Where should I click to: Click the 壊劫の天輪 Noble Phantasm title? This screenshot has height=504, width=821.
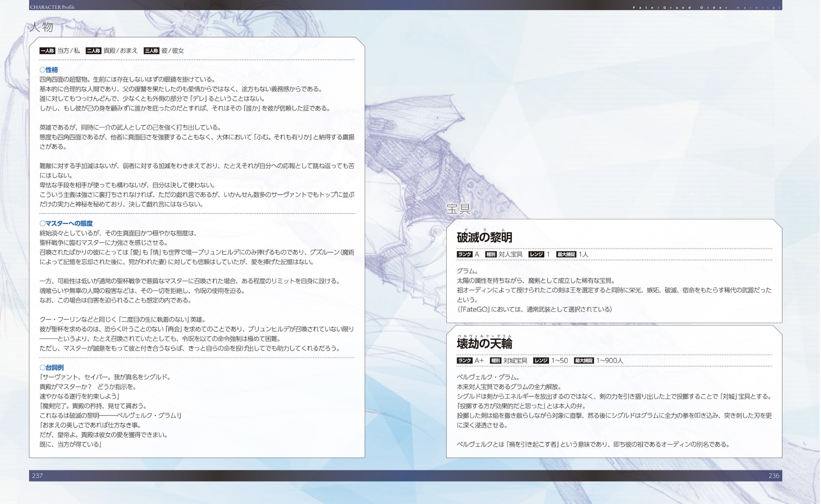[484, 344]
